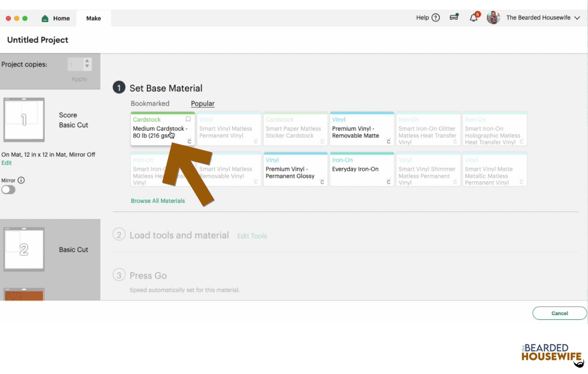Click the green Home icon
The height and width of the screenshot is (374, 588).
pos(44,18)
